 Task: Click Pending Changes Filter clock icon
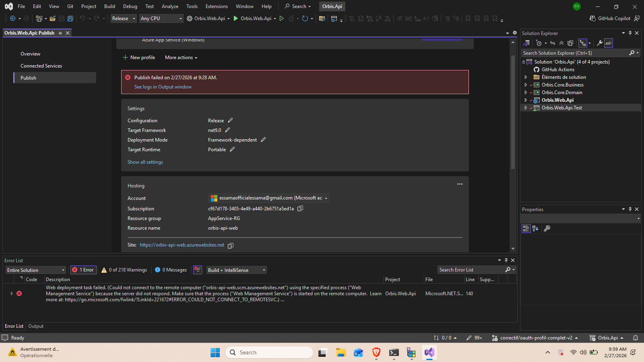click(x=539, y=43)
